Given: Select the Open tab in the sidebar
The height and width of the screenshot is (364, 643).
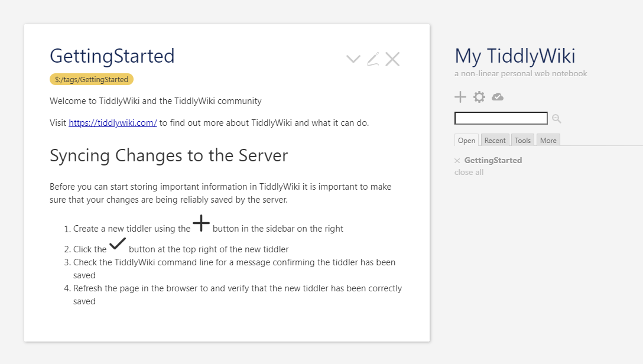Looking at the screenshot, I should tap(466, 140).
